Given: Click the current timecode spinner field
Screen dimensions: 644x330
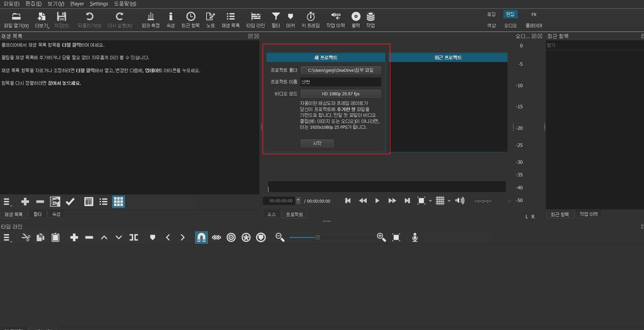Looking at the screenshot, I should pyautogui.click(x=282, y=201).
